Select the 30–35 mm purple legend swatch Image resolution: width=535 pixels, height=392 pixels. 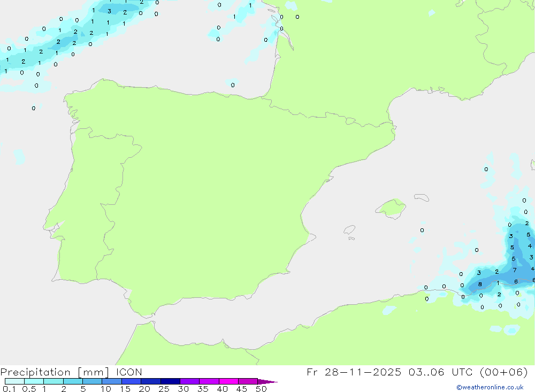coord(190,381)
